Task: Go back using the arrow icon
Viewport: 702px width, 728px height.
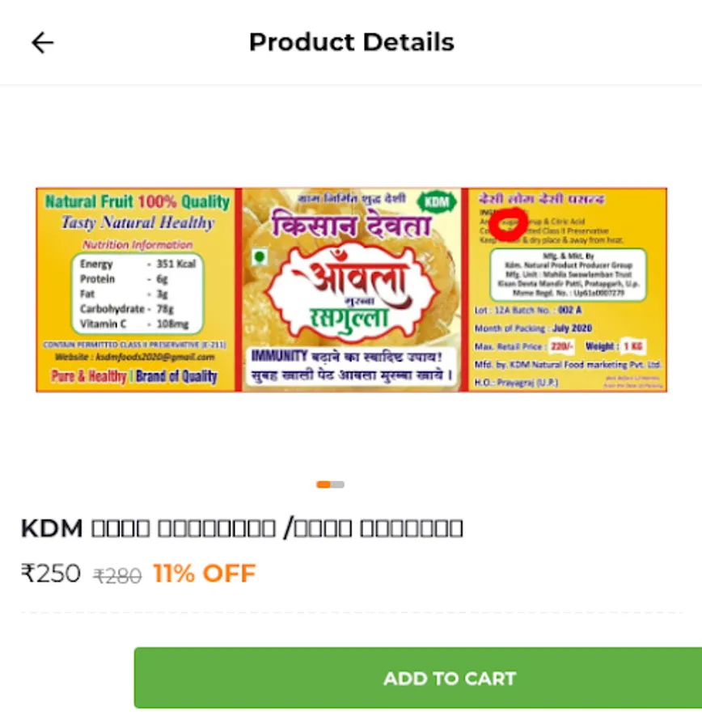Action: tap(42, 43)
